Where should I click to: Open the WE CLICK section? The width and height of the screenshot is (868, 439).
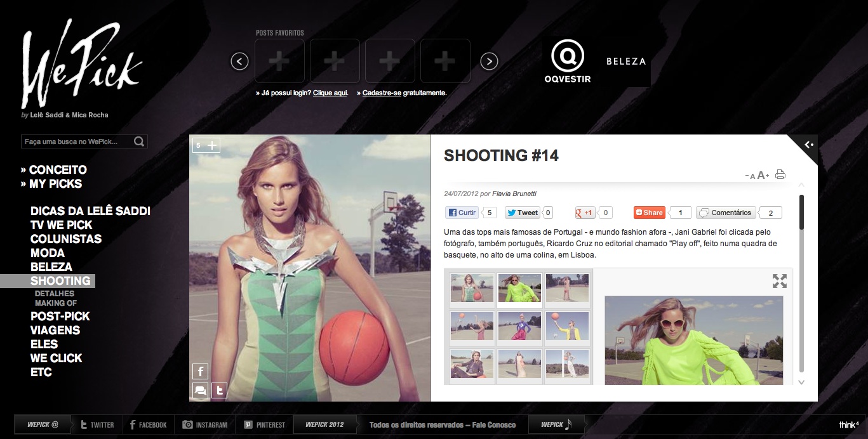point(57,358)
